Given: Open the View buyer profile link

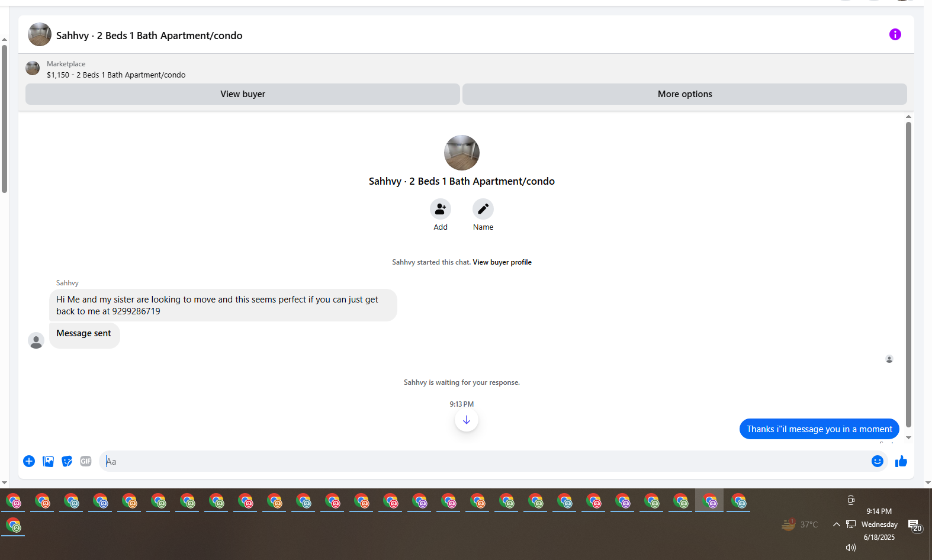Looking at the screenshot, I should [x=502, y=262].
